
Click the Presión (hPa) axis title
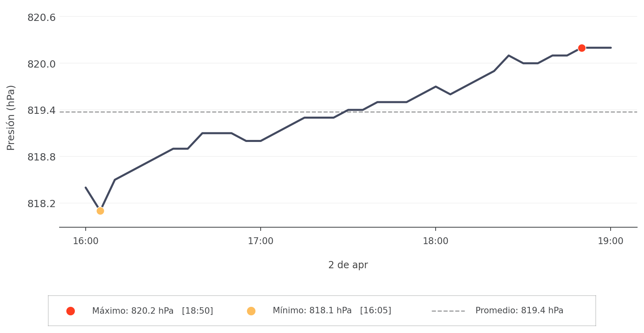click(x=11, y=117)
